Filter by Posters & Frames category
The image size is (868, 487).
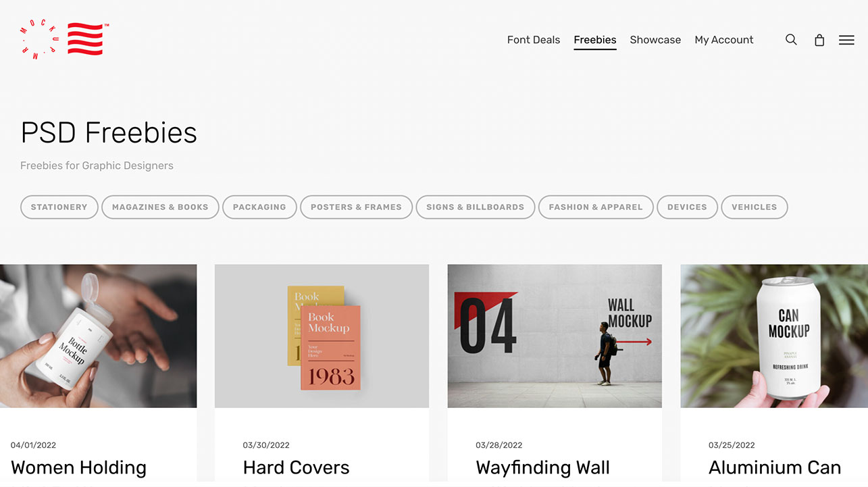pyautogui.click(x=356, y=207)
